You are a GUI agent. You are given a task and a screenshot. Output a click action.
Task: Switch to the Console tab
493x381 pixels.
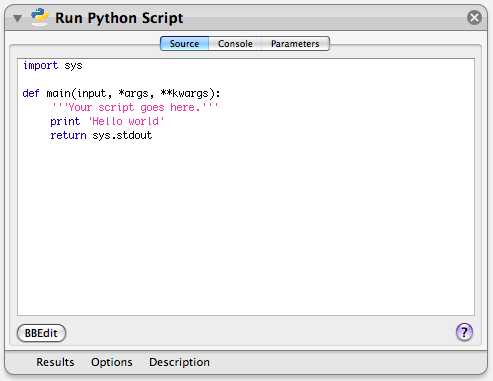[x=235, y=44]
